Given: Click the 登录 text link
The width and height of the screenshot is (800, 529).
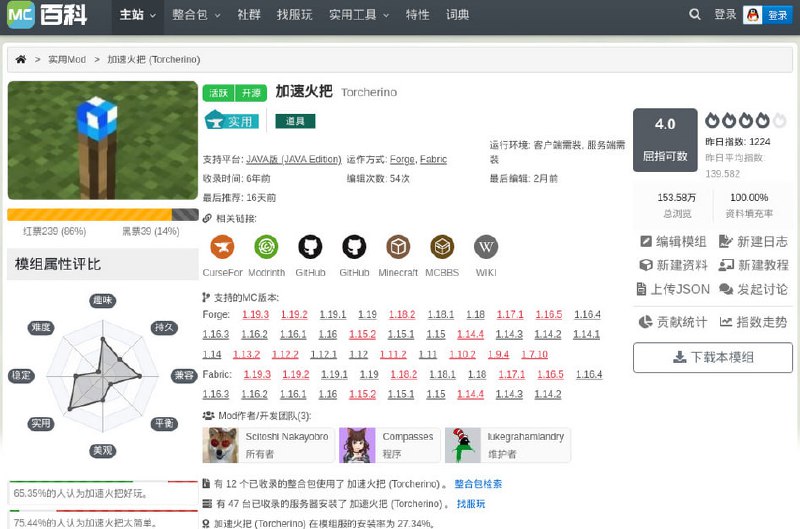Looking at the screenshot, I should (725, 14).
